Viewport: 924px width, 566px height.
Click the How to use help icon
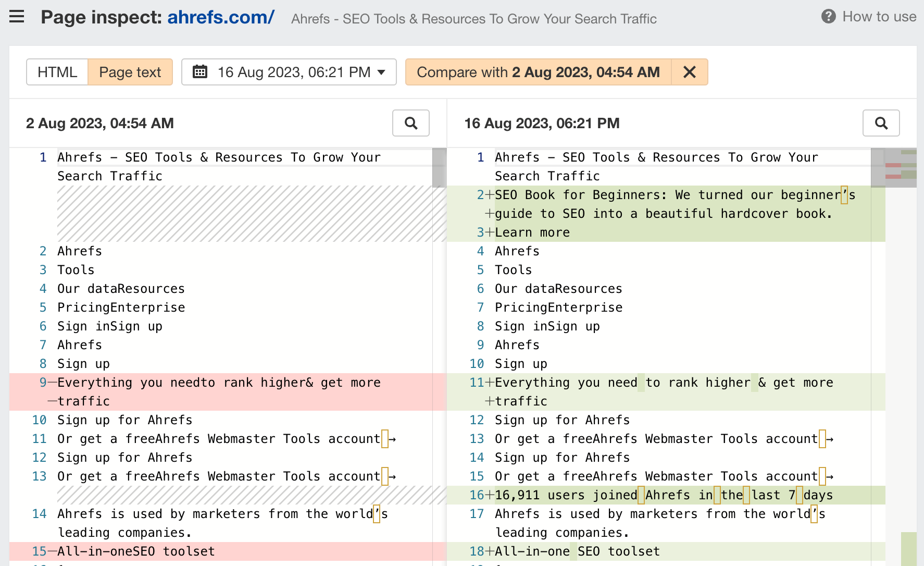tap(828, 17)
